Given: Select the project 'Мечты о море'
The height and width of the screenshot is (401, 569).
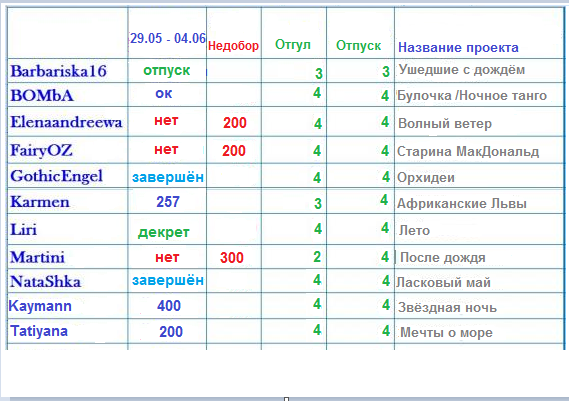Looking at the screenshot, I should point(446,333).
